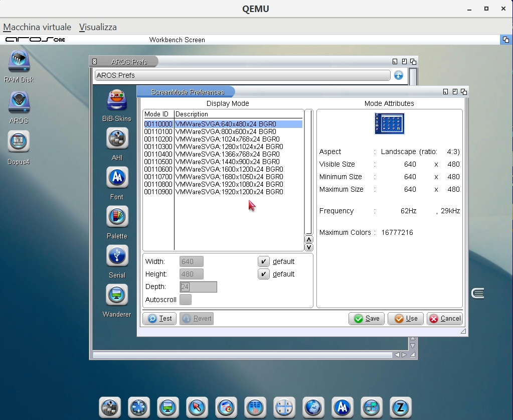This screenshot has width=513, height=420.
Task: Open the AHI audio prefs icon
Action: pos(117,138)
